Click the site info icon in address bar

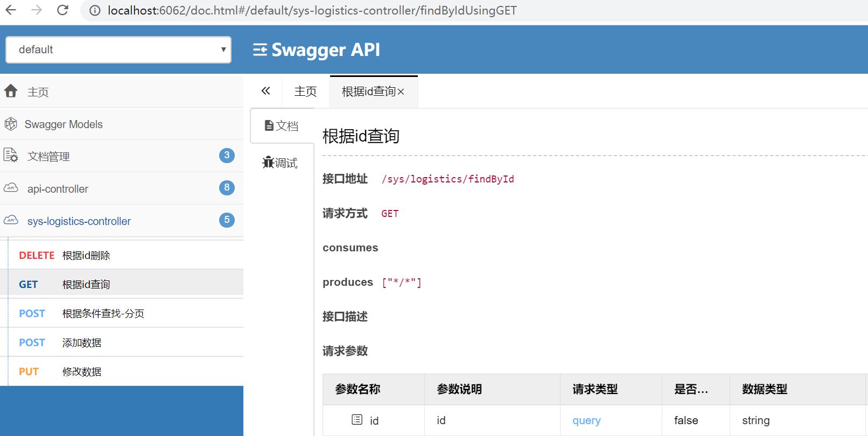95,11
